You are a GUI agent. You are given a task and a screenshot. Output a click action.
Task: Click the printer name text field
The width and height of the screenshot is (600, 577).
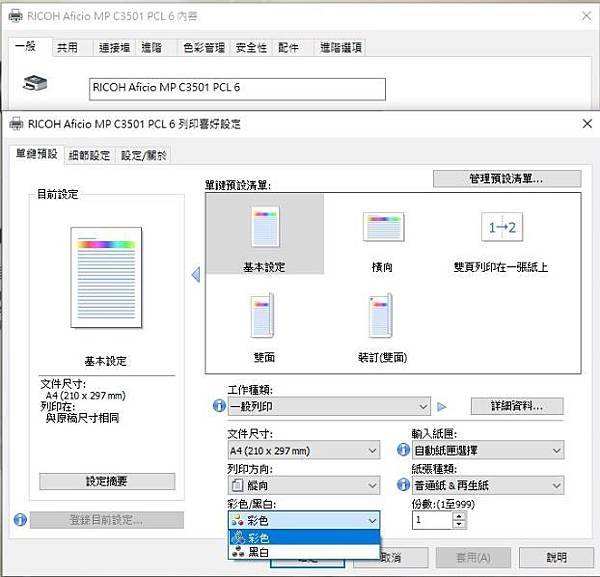point(237,89)
